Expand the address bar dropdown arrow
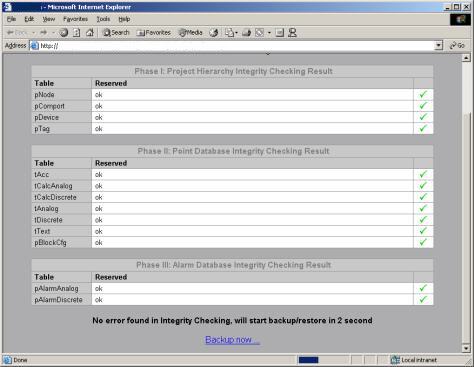This screenshot has height=367, width=474. coord(439,46)
